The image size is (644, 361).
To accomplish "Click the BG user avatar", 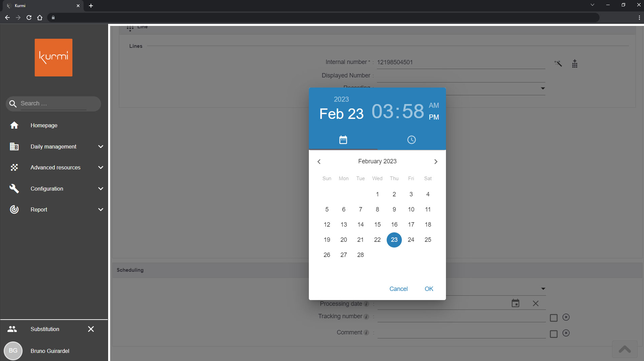I will click(13, 351).
